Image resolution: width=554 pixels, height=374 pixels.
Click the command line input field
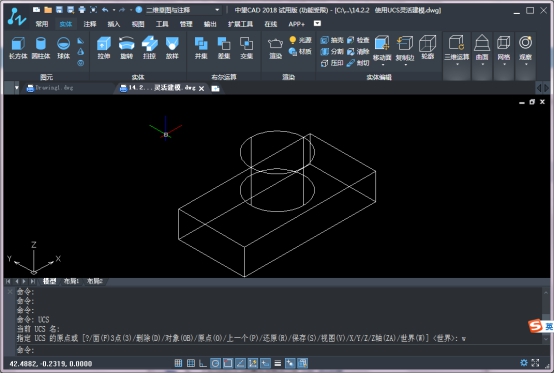(x=279, y=350)
